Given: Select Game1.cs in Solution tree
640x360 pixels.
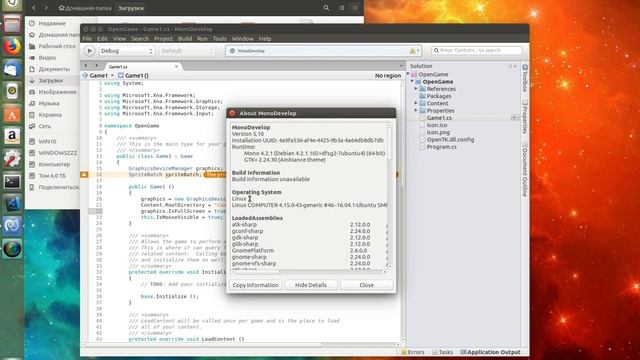Looking at the screenshot, I should [x=439, y=118].
